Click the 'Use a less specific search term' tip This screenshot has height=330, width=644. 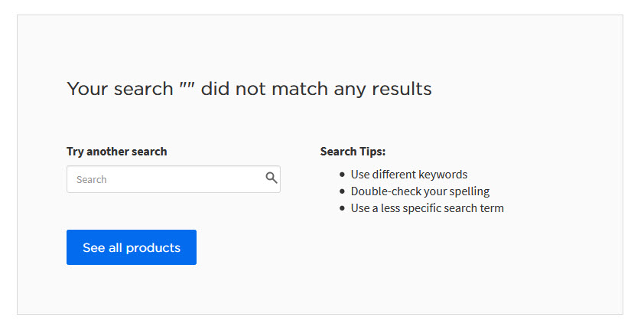click(427, 208)
